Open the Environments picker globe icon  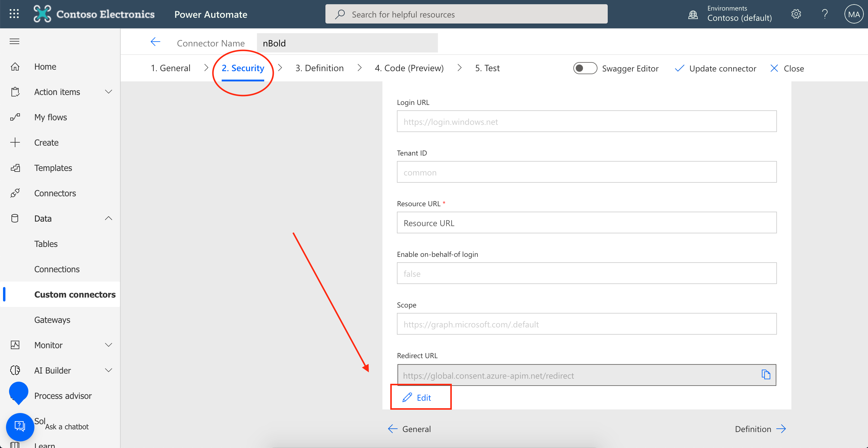click(693, 14)
